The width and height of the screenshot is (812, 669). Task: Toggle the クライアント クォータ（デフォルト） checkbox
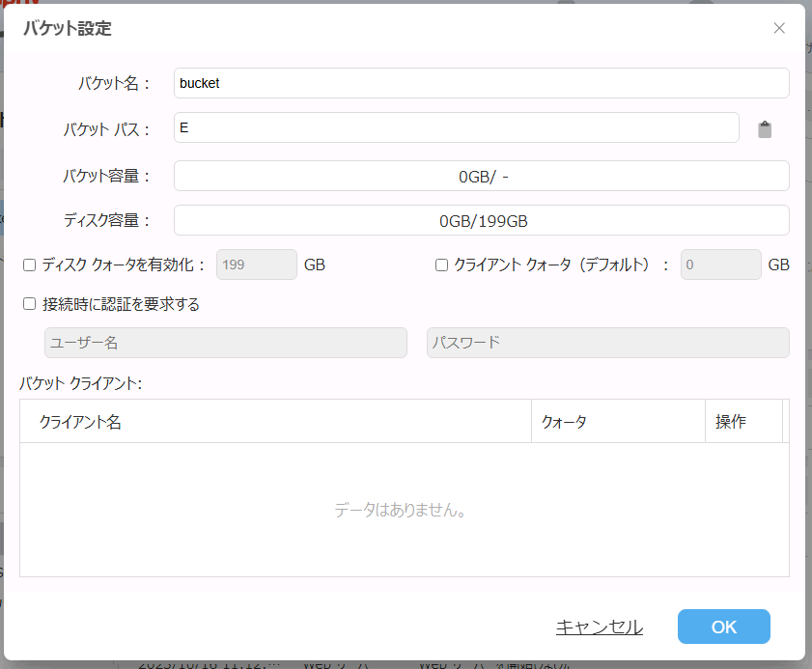pyautogui.click(x=442, y=265)
